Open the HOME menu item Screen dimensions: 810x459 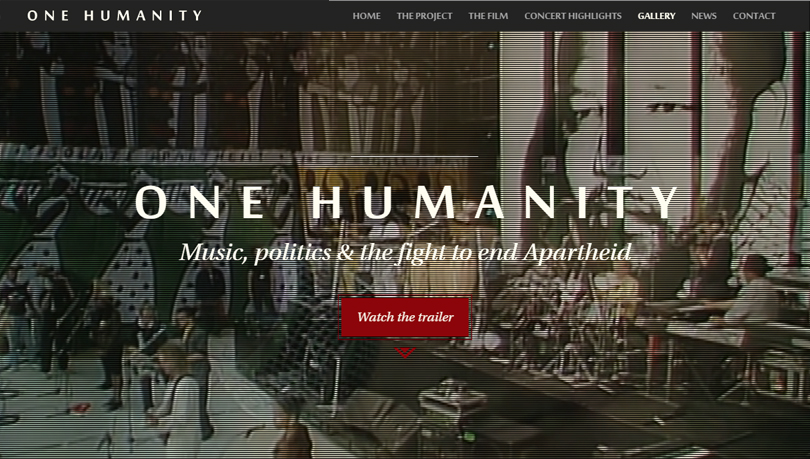tap(367, 16)
